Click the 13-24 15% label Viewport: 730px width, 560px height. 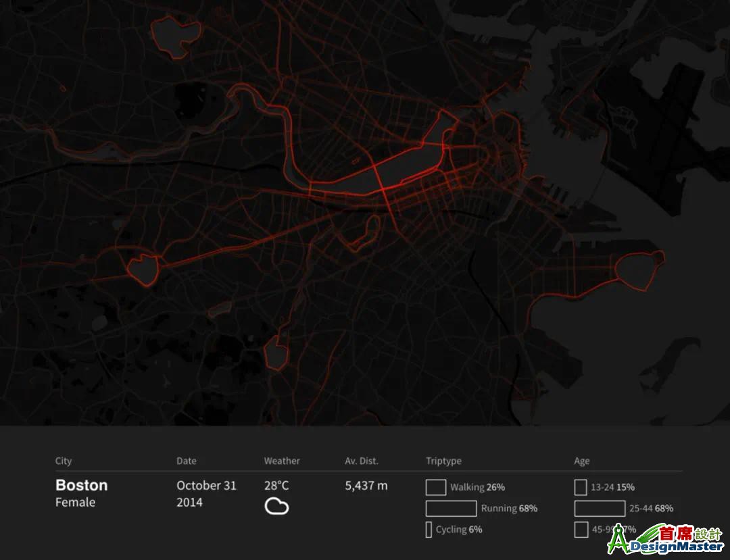tap(612, 488)
